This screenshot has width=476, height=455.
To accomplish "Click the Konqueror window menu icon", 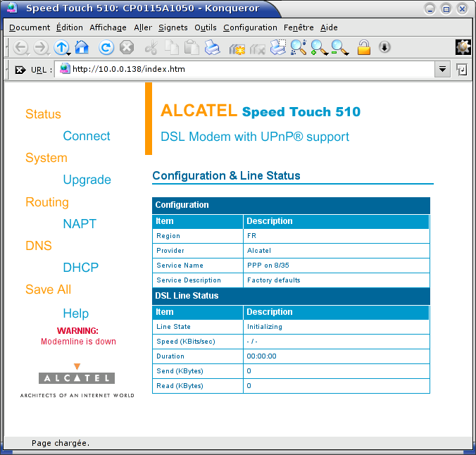I will (x=11, y=8).
